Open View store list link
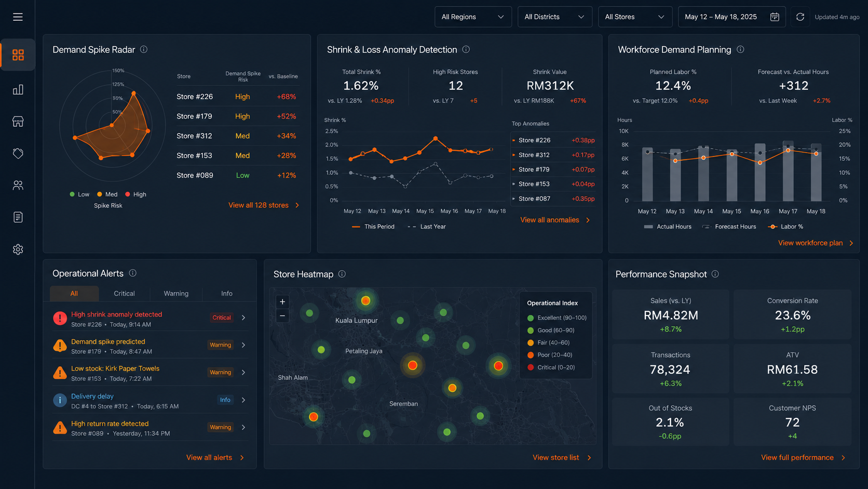This screenshot has width=868, height=489. coord(562,457)
